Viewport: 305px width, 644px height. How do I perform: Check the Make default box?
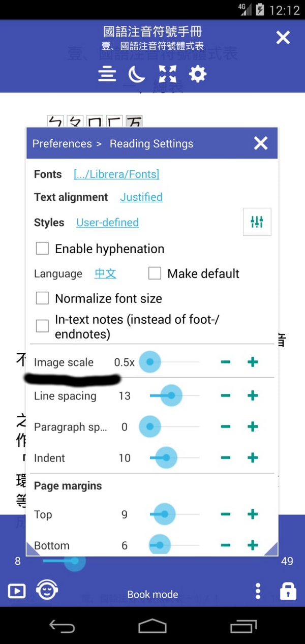pyautogui.click(x=155, y=273)
